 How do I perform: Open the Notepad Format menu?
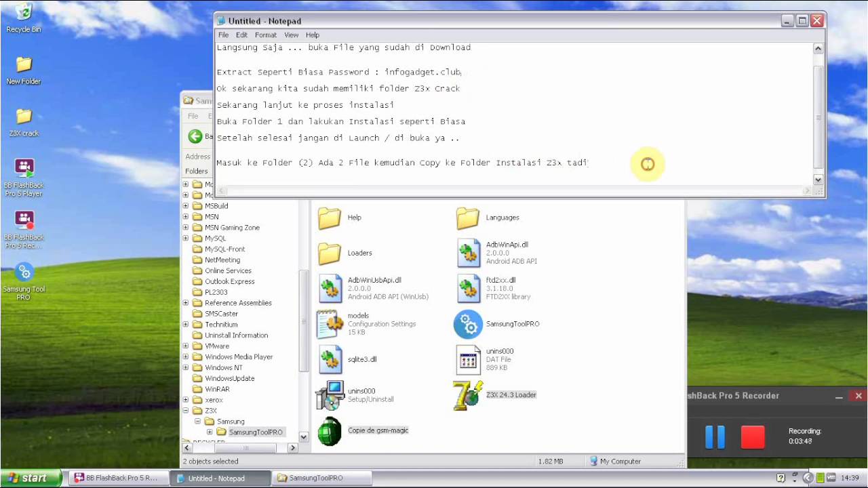pos(266,35)
